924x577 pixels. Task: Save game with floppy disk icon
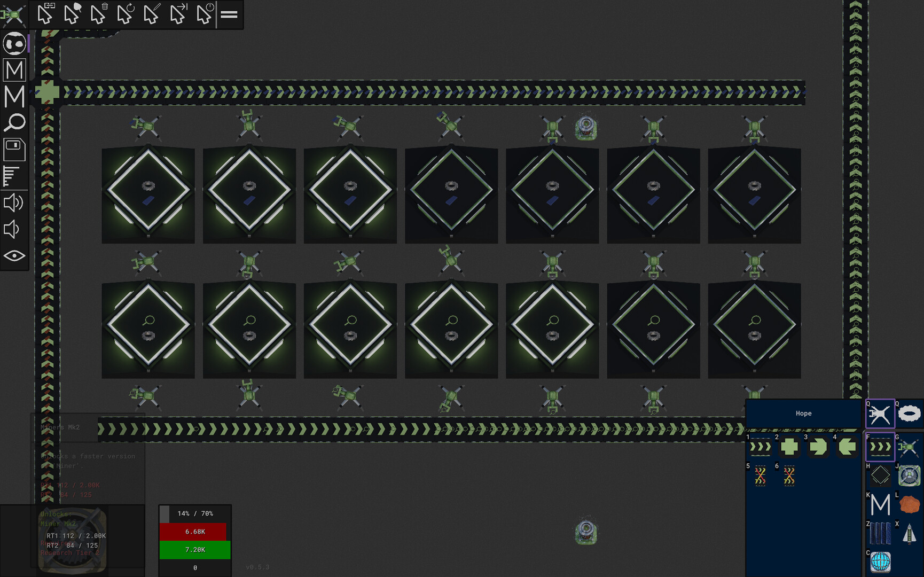[14, 150]
